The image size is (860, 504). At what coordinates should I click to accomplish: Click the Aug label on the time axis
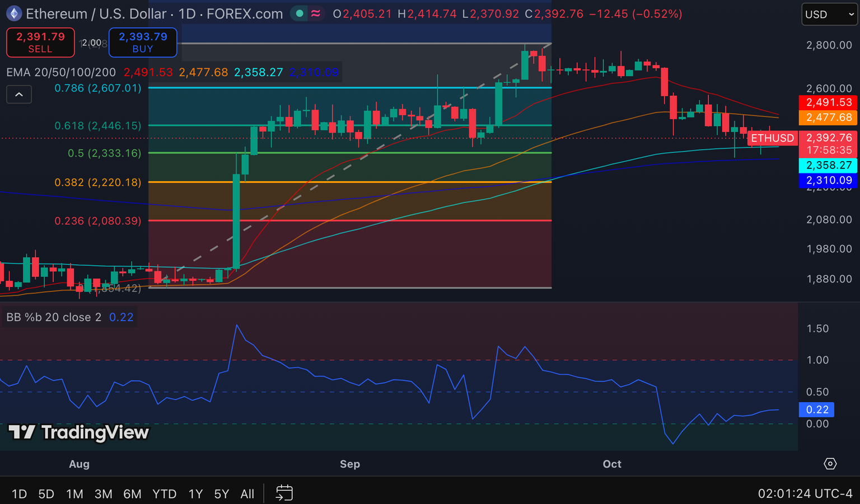pos(79,464)
